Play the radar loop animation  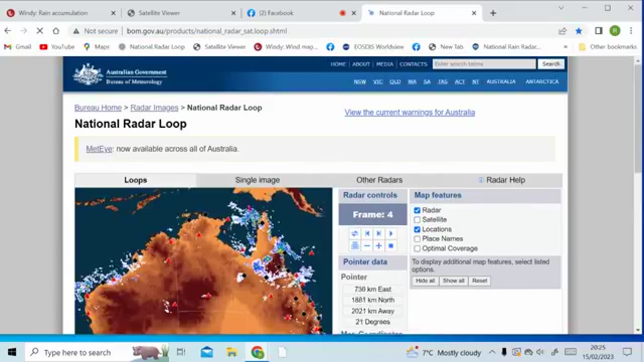390,233
